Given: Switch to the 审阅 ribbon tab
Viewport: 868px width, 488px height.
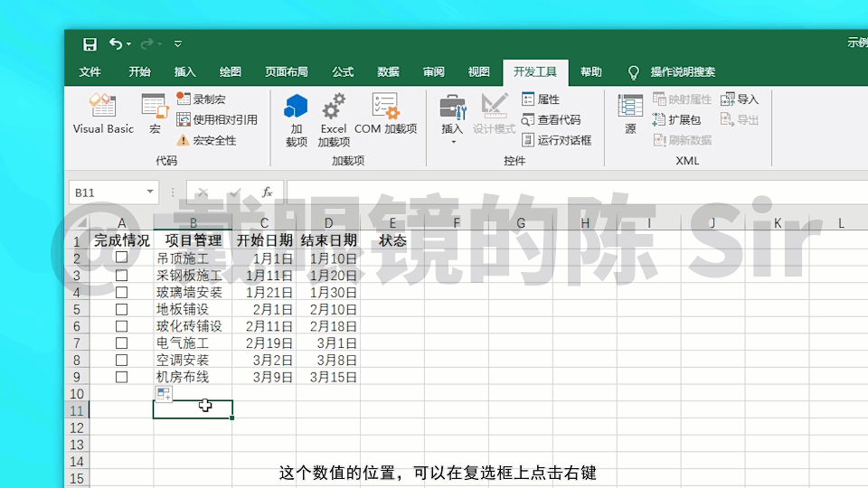Looking at the screenshot, I should [433, 72].
